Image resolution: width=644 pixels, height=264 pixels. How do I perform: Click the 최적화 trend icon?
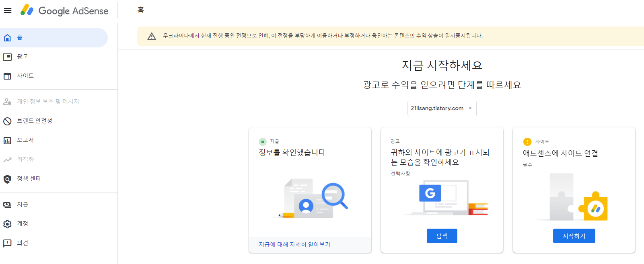(x=7, y=160)
